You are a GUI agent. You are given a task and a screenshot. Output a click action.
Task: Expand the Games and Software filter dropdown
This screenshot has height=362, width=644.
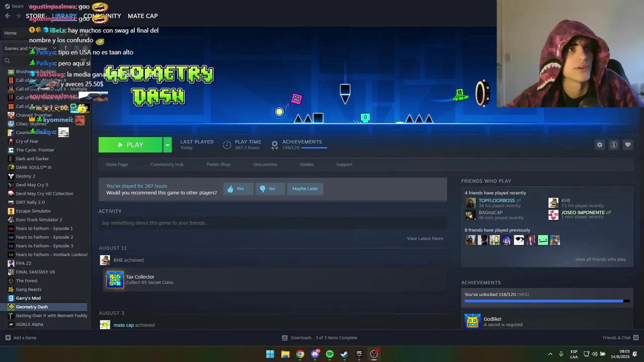tap(54, 48)
